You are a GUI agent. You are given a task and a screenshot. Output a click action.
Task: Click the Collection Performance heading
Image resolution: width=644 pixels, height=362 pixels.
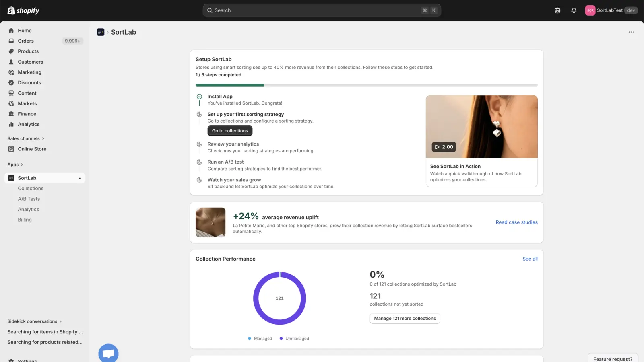(225, 259)
